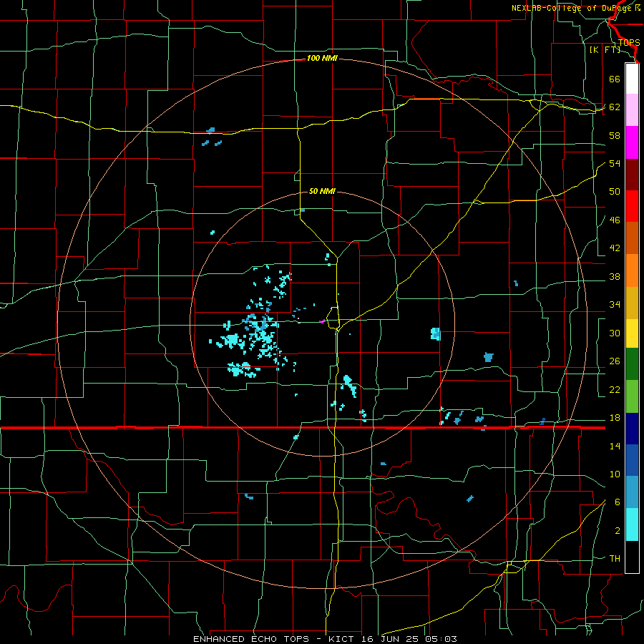Click the 50 scale value
644x644 pixels.
tap(615, 192)
